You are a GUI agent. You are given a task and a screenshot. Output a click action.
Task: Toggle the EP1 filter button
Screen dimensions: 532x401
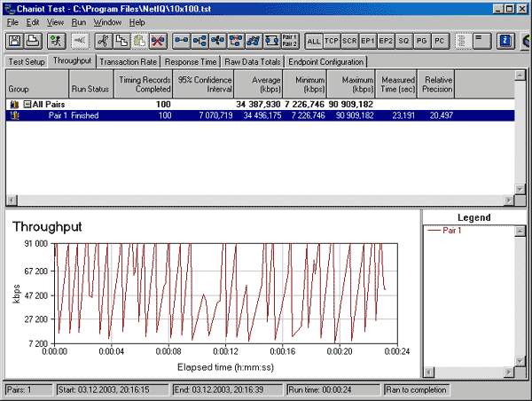[x=367, y=41]
